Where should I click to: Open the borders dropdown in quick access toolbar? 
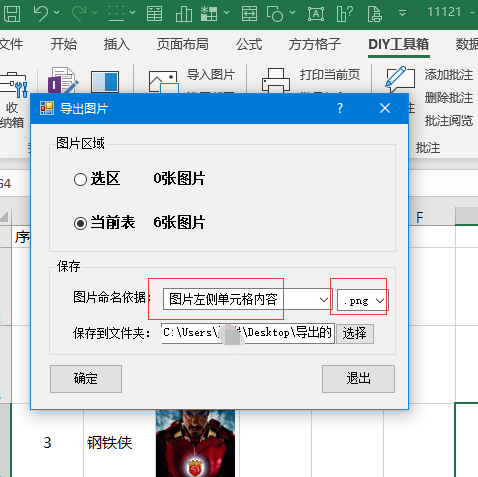click(x=132, y=13)
